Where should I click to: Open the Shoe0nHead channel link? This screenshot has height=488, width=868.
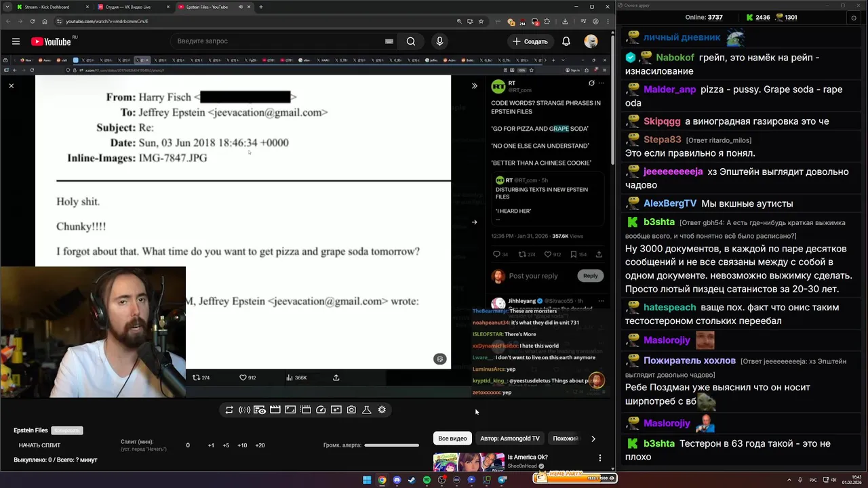[x=521, y=466]
